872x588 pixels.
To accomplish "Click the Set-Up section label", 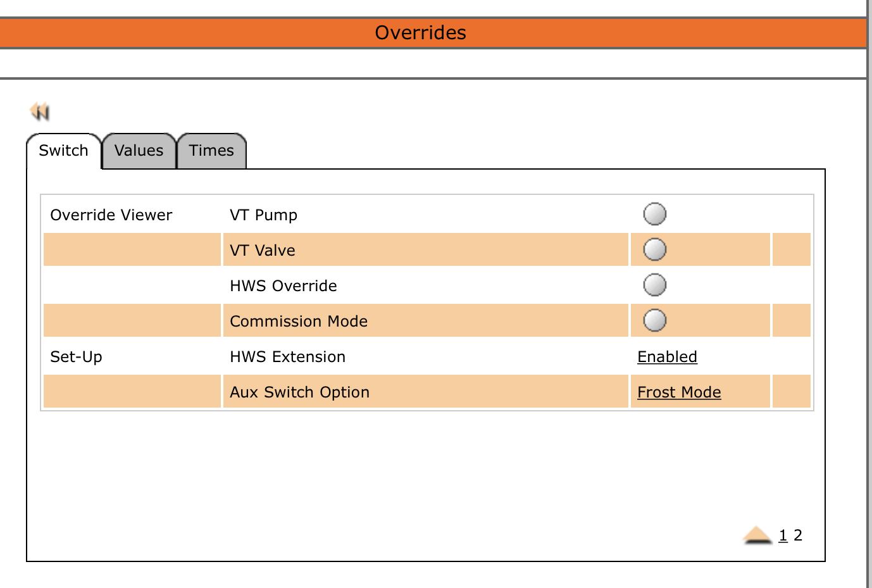I will click(x=76, y=357).
